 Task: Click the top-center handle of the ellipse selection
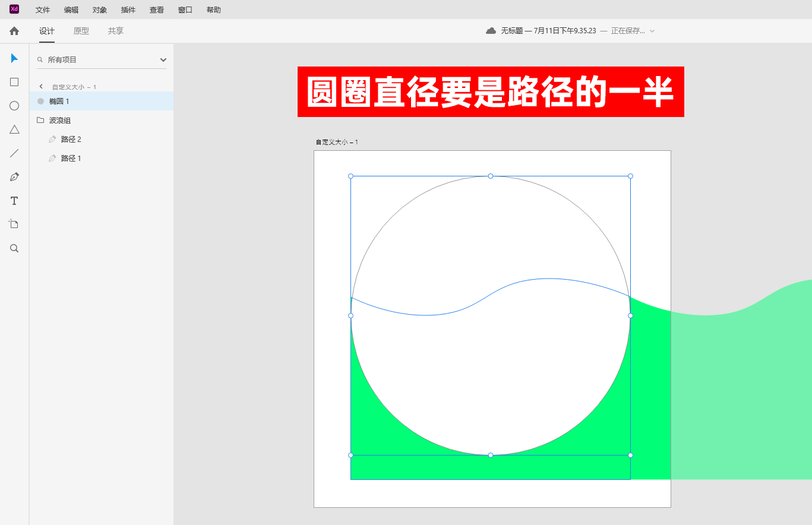(x=491, y=176)
